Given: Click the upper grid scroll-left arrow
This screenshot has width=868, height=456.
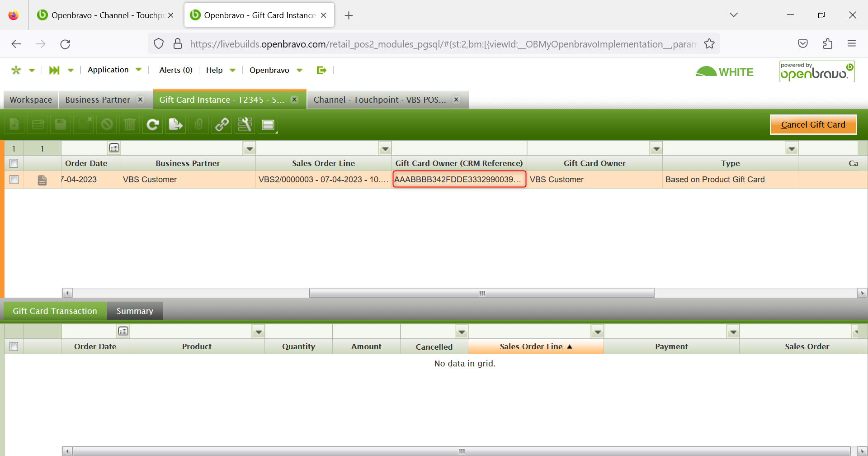Looking at the screenshot, I should click(x=67, y=293).
